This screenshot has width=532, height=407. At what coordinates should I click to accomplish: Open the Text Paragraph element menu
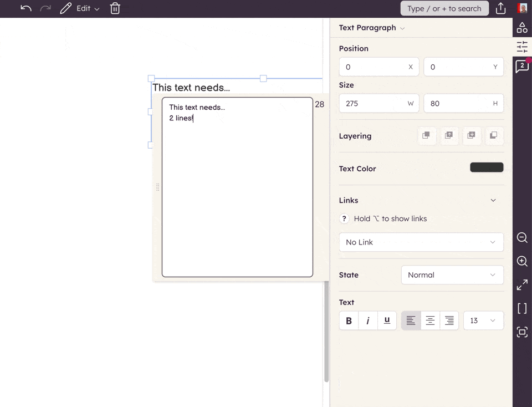click(x=372, y=28)
